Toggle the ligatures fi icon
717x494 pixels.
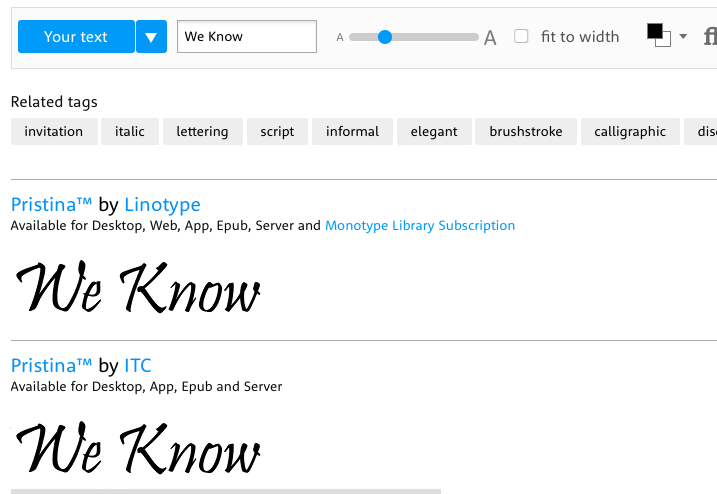coord(710,37)
